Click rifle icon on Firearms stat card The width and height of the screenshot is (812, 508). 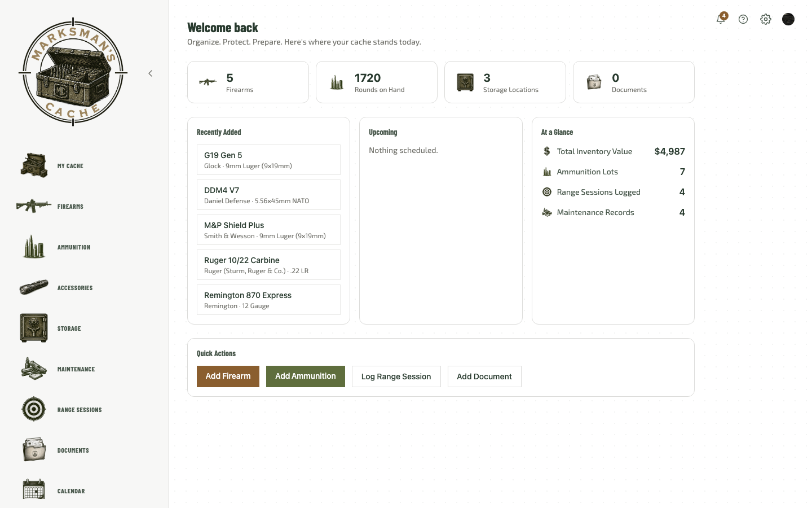(208, 82)
